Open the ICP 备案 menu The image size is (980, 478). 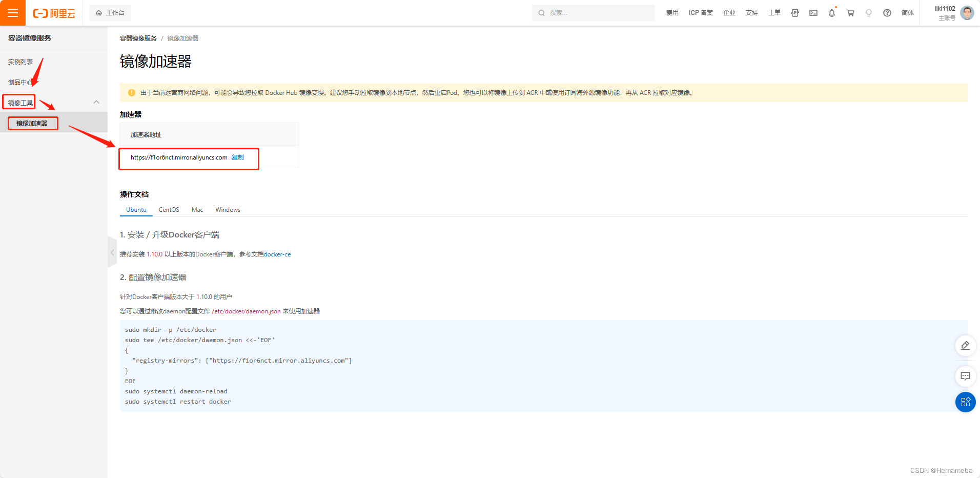[701, 13]
